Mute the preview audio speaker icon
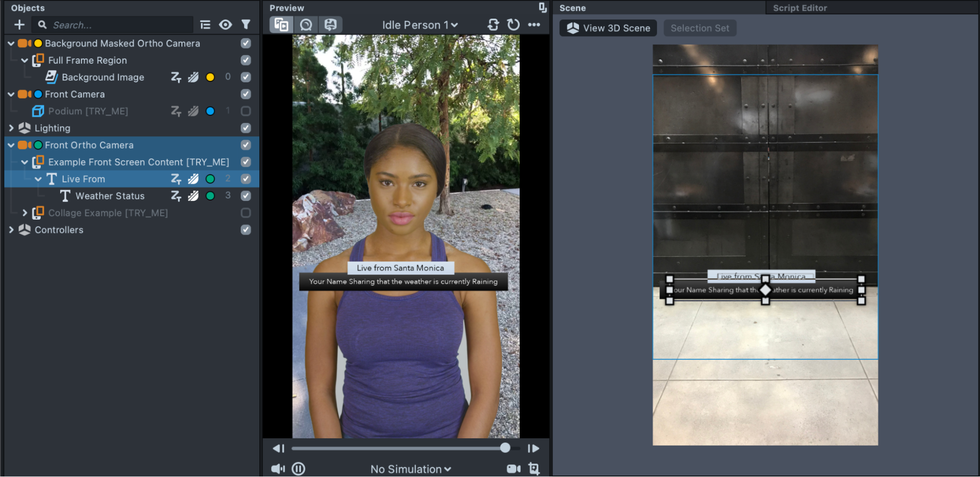The width and height of the screenshot is (980, 477). [278, 469]
